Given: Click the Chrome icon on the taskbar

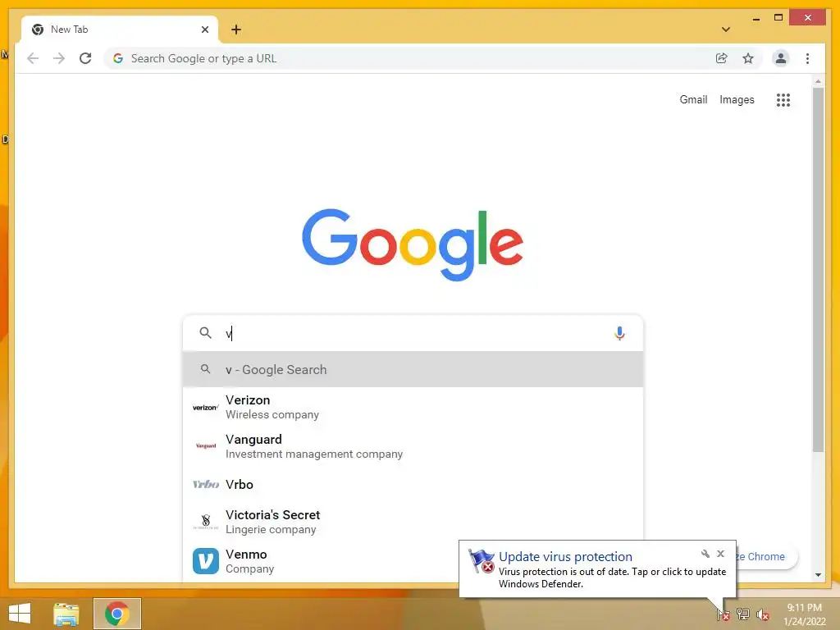Looking at the screenshot, I should point(116,614).
